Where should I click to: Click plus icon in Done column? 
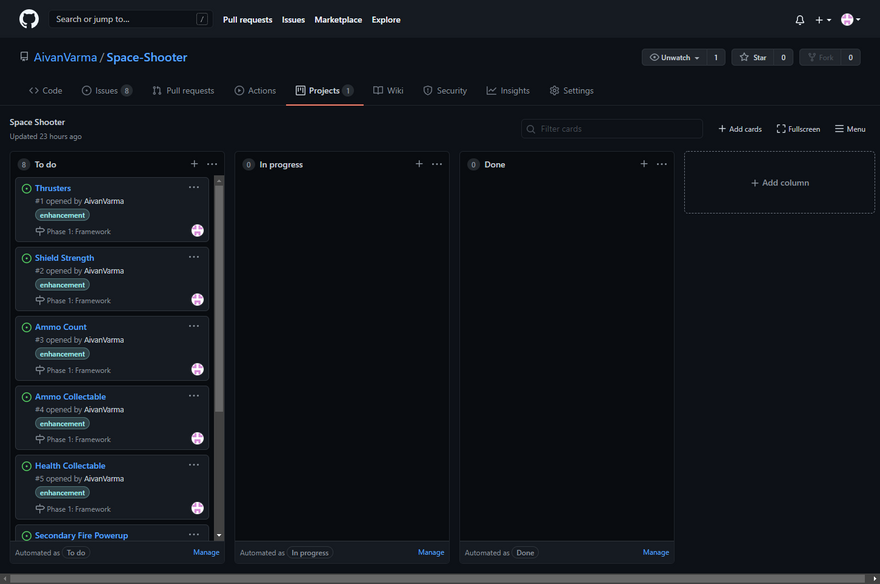coord(644,164)
